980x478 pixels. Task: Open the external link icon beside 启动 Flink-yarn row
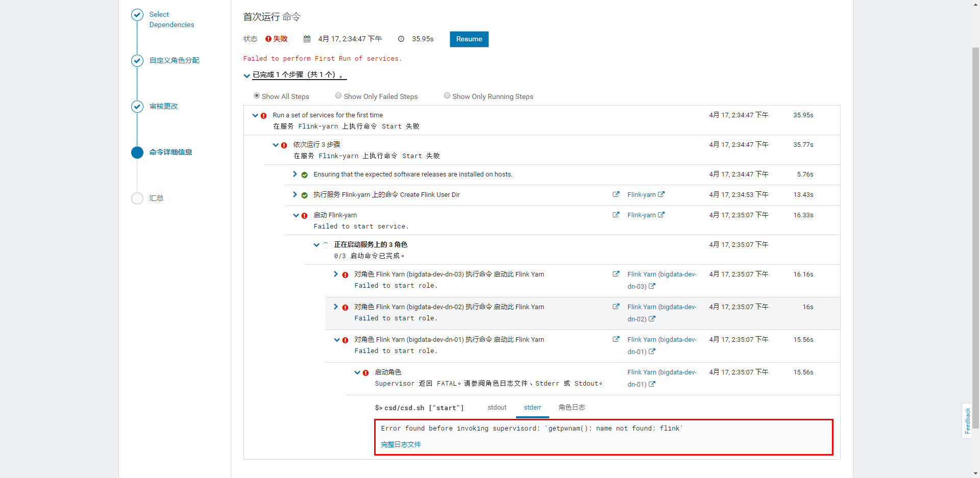[x=616, y=215]
